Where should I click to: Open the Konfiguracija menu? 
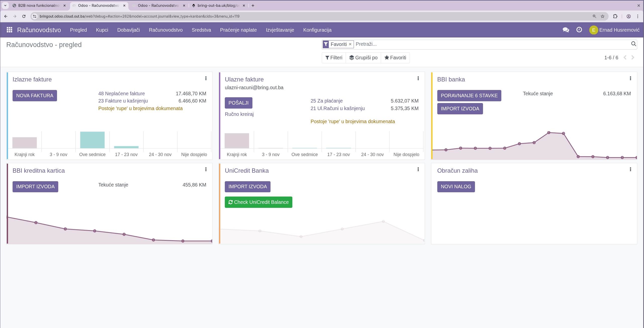(317, 30)
